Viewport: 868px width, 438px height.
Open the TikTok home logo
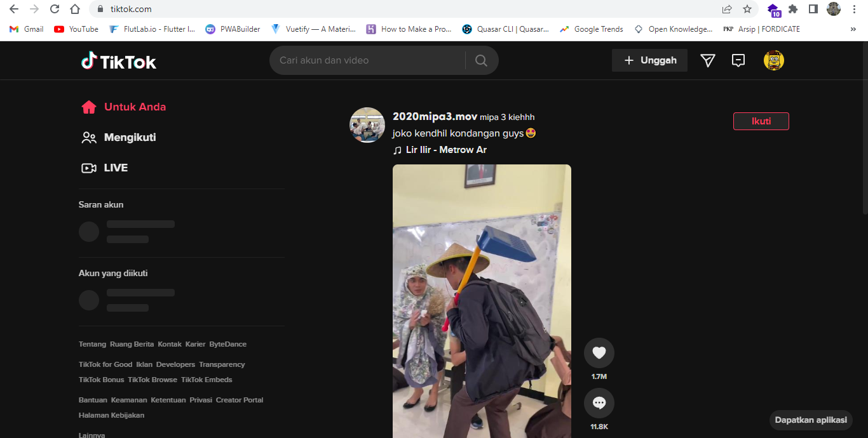point(118,60)
